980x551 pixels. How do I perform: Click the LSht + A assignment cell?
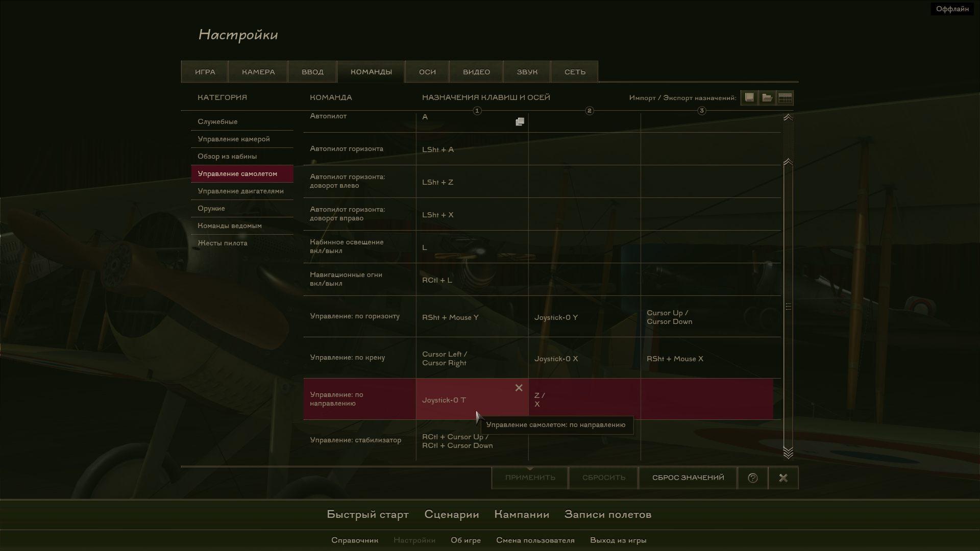pyautogui.click(x=472, y=149)
